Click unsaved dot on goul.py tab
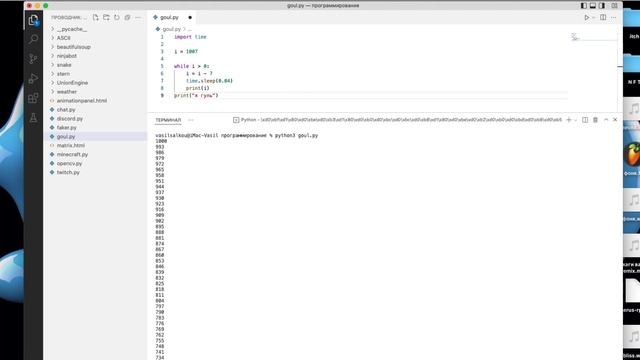The height and width of the screenshot is (360, 640). pyautogui.click(x=190, y=18)
